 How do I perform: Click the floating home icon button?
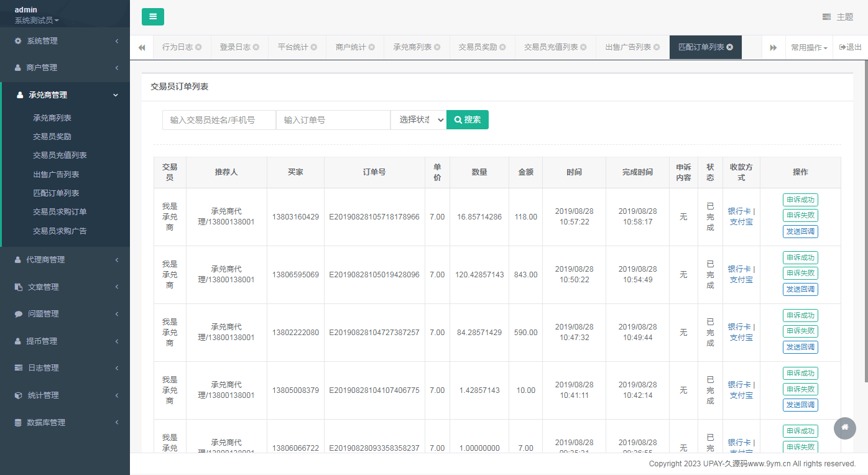click(844, 428)
